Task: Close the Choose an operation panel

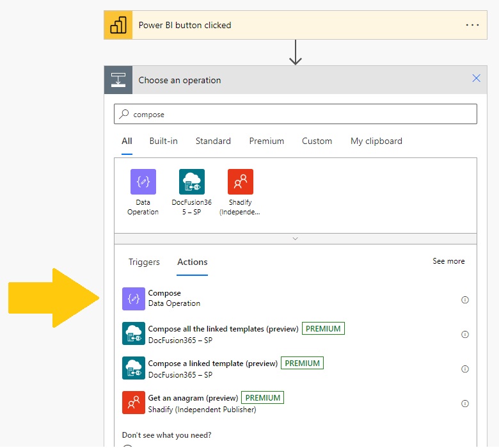Action: click(x=476, y=78)
